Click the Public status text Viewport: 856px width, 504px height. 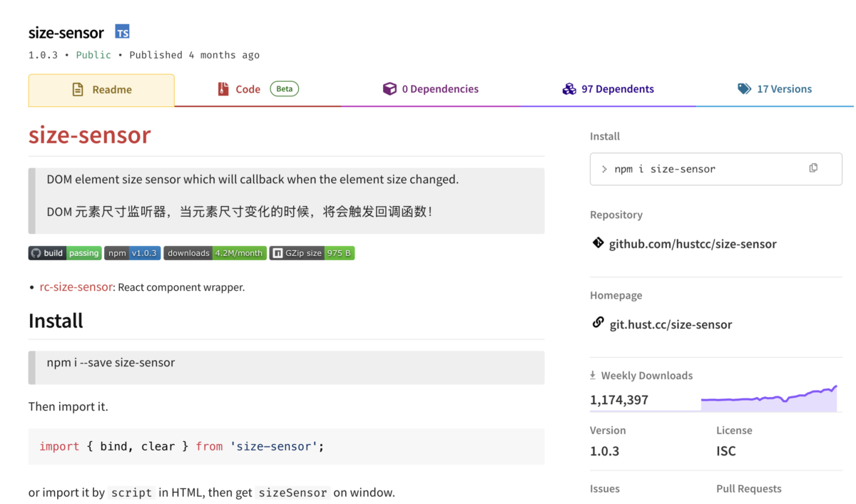(93, 55)
